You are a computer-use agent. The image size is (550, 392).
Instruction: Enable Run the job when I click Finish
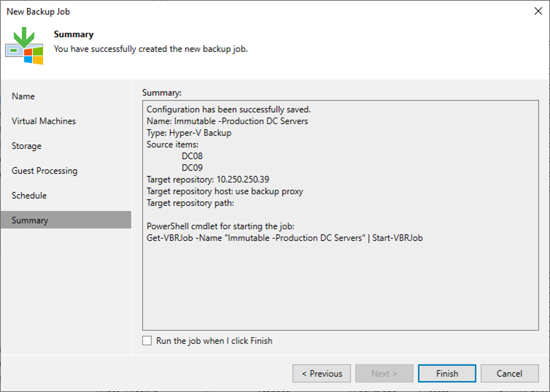point(147,341)
